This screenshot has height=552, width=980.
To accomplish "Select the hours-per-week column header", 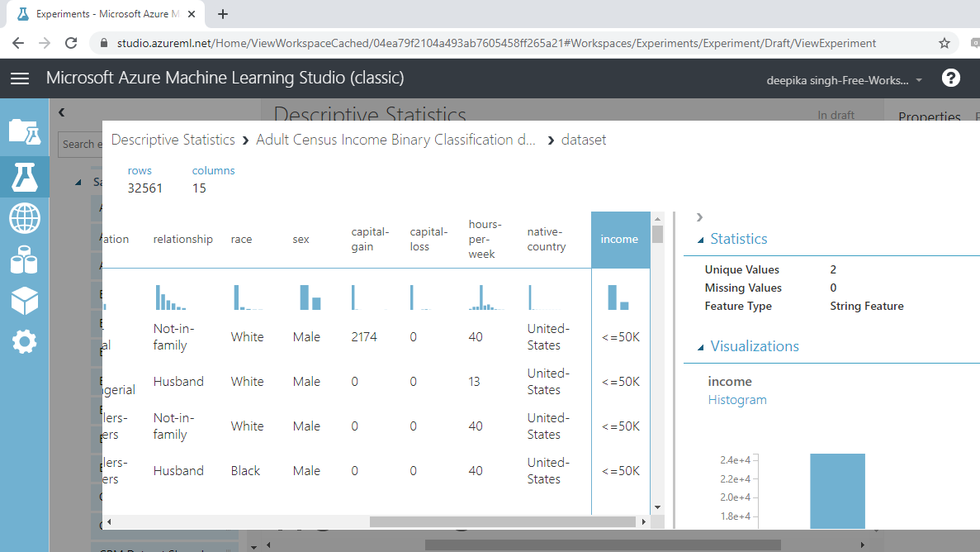I will click(x=485, y=239).
